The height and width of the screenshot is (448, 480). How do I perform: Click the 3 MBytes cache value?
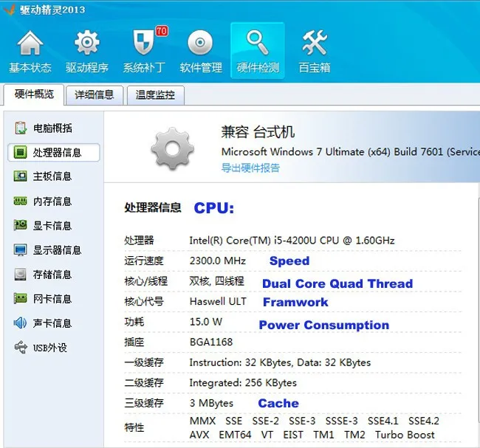tap(211, 403)
